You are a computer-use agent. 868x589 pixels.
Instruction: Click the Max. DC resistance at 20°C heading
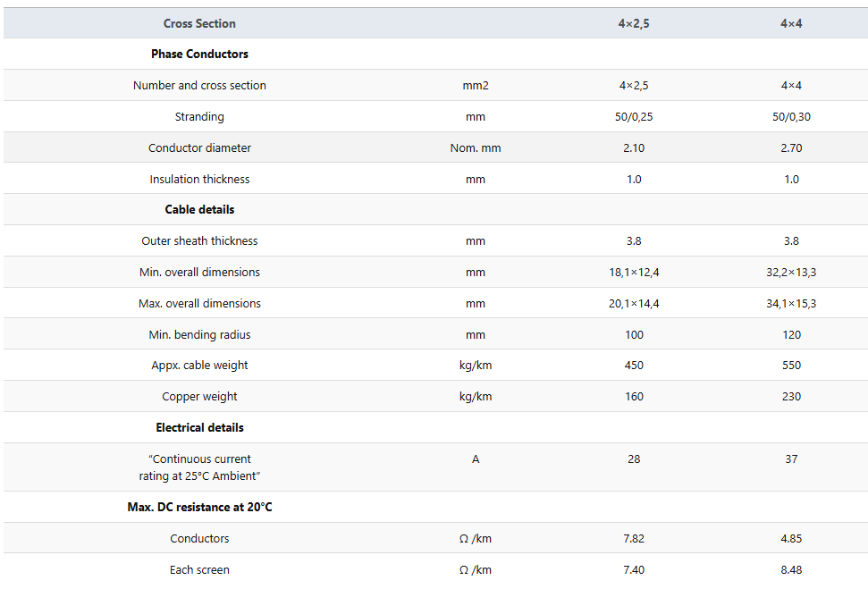199,507
